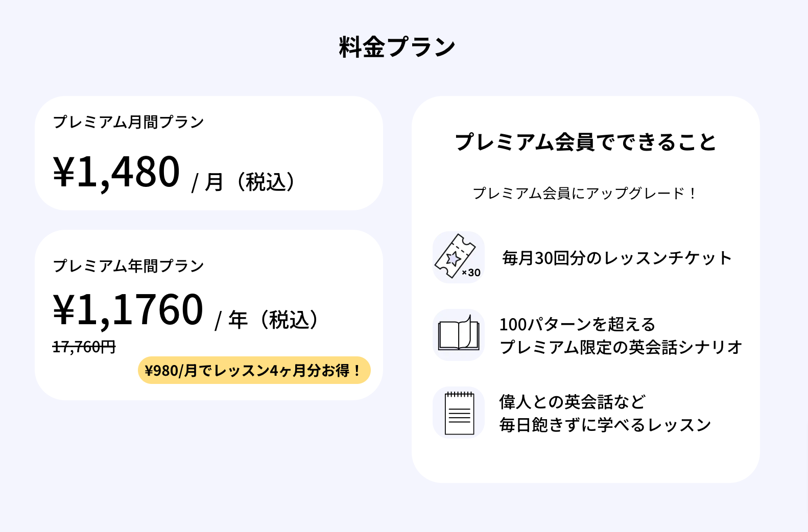Click the プレミアム年間プラン title label
The height and width of the screenshot is (532, 808).
point(128,266)
